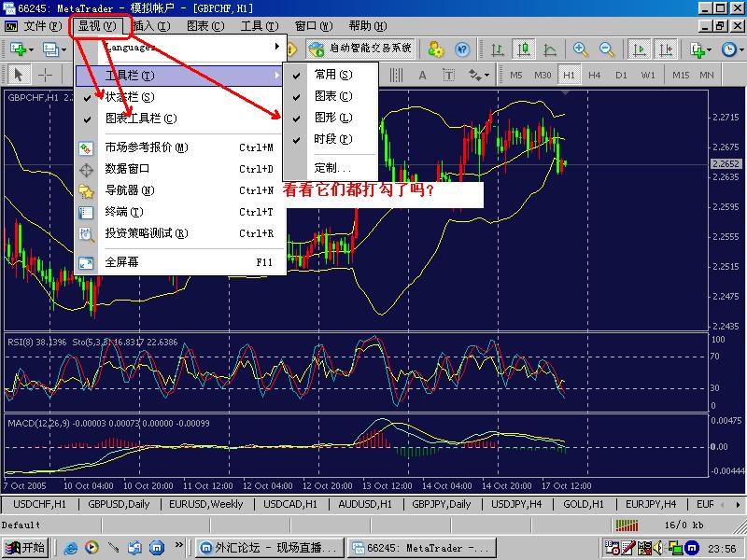The width and height of the screenshot is (747, 560).
Task: Switch to the GBPUSD,Daily chart tab
Action: (x=119, y=504)
